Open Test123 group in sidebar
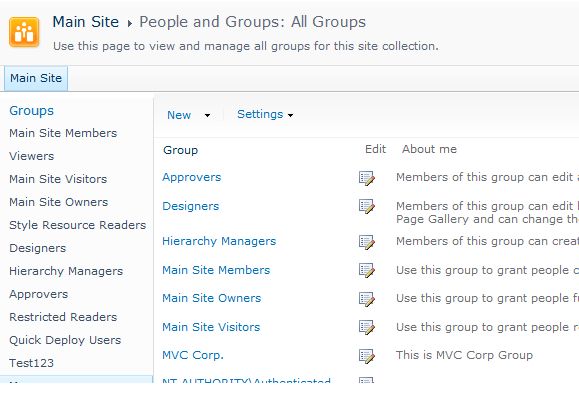579x397 pixels. 31,363
